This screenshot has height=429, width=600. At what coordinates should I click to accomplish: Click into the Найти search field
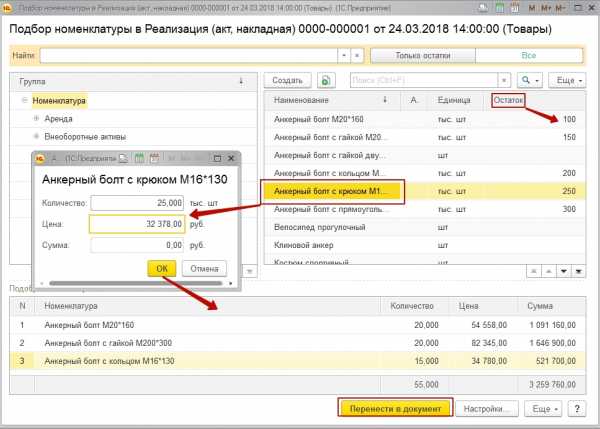[x=189, y=56]
